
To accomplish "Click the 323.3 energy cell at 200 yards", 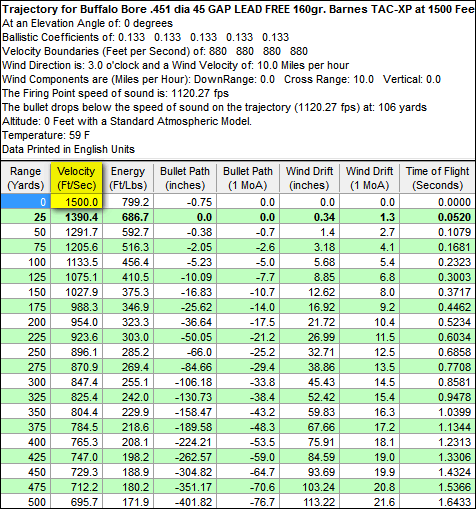I will (128, 322).
